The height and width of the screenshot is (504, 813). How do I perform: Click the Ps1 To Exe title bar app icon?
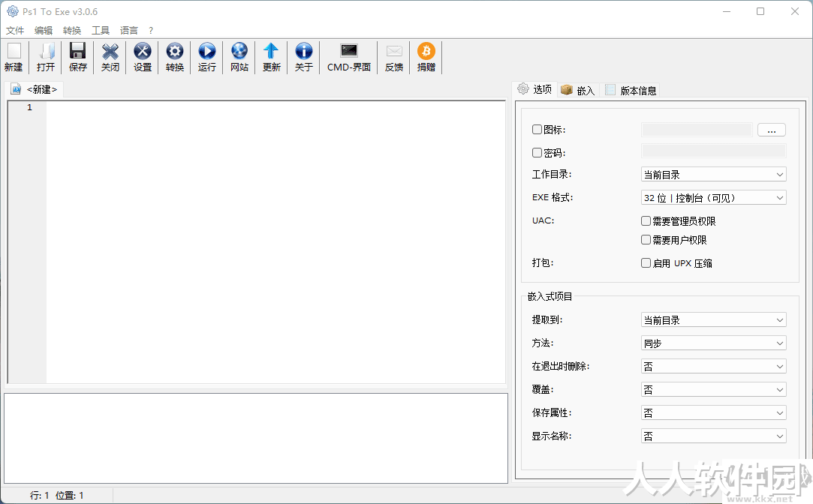pos(13,11)
